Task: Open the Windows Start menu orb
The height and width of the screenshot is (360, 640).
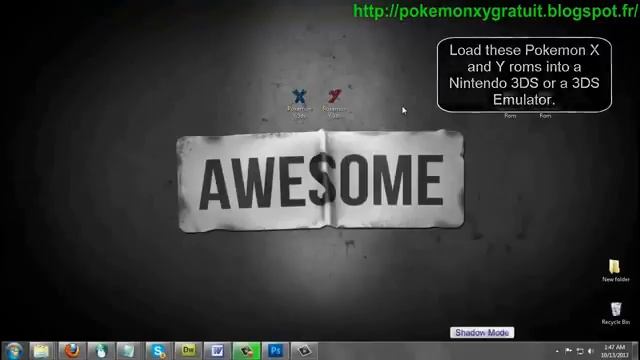Action: coord(13,351)
